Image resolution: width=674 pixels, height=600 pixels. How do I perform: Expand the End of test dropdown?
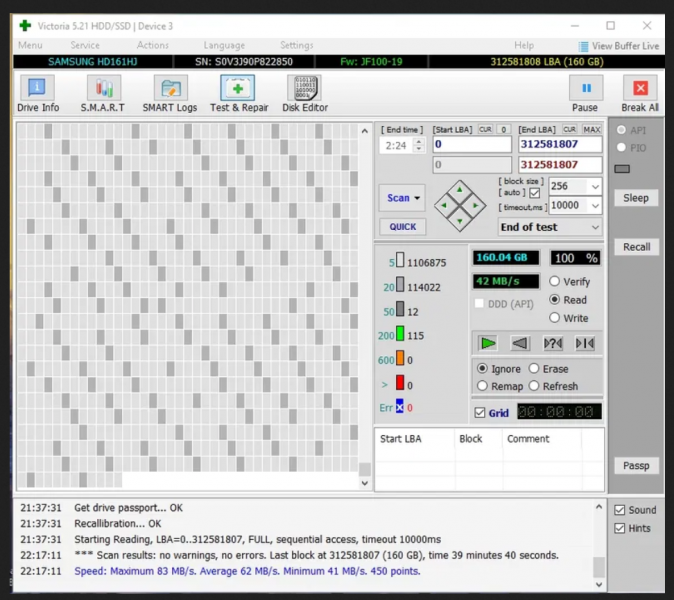tap(595, 227)
